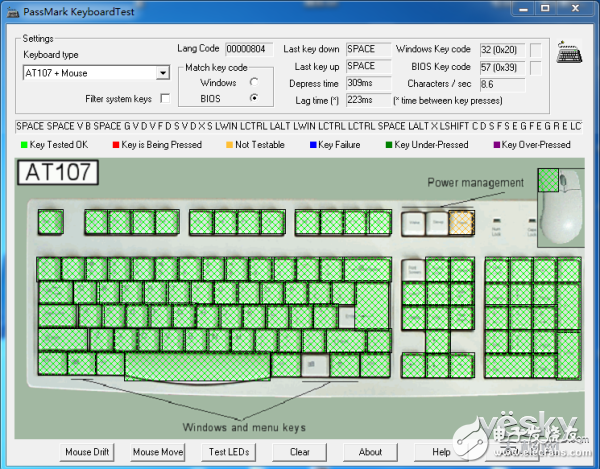600x469 pixels.
Task: Click the Mouse Move button
Action: pyautogui.click(x=158, y=452)
